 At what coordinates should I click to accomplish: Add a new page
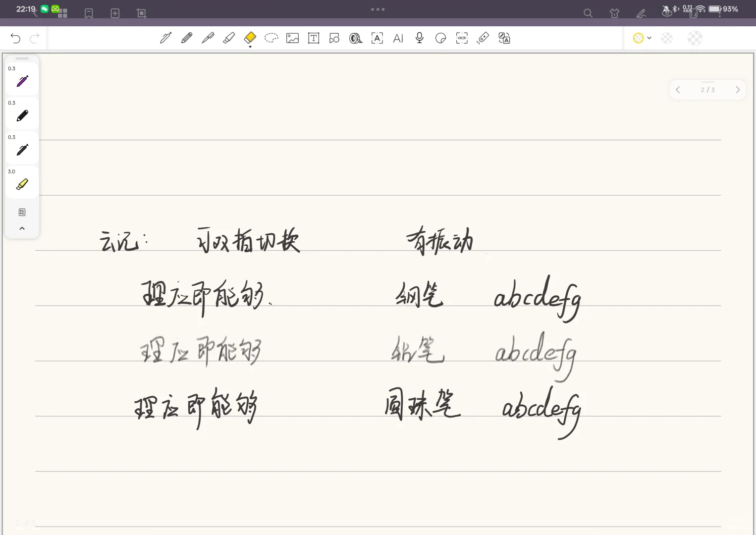click(x=115, y=13)
